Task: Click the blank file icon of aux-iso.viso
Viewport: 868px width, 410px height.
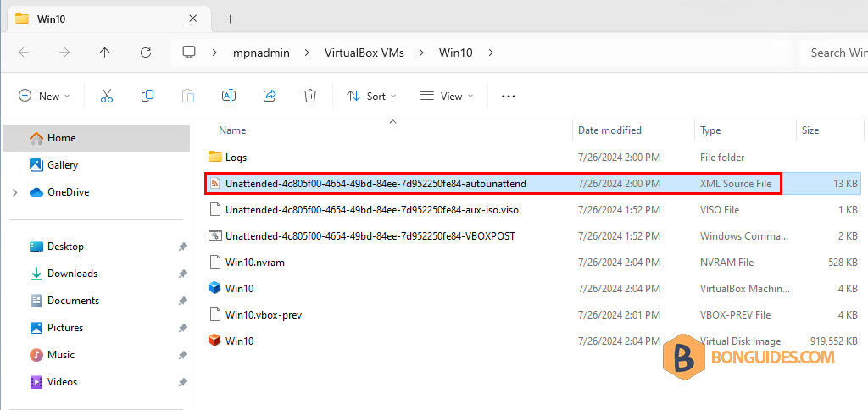Action: (x=214, y=210)
